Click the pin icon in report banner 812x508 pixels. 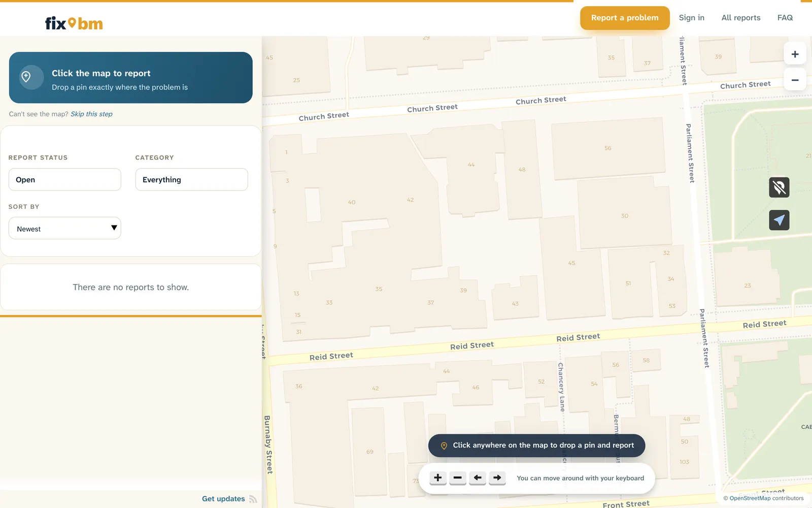click(26, 77)
